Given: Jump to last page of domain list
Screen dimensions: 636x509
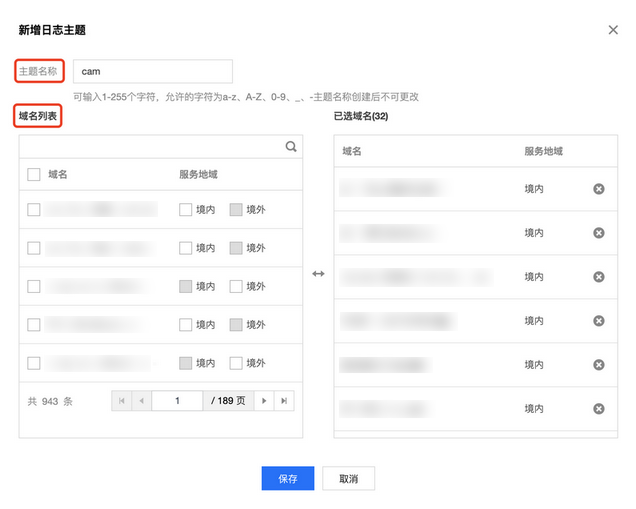Looking at the screenshot, I should [x=284, y=401].
